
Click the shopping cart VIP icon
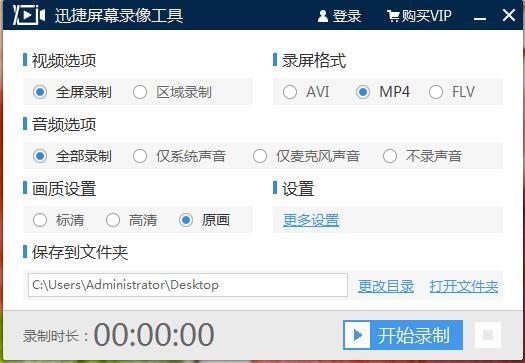click(x=393, y=16)
